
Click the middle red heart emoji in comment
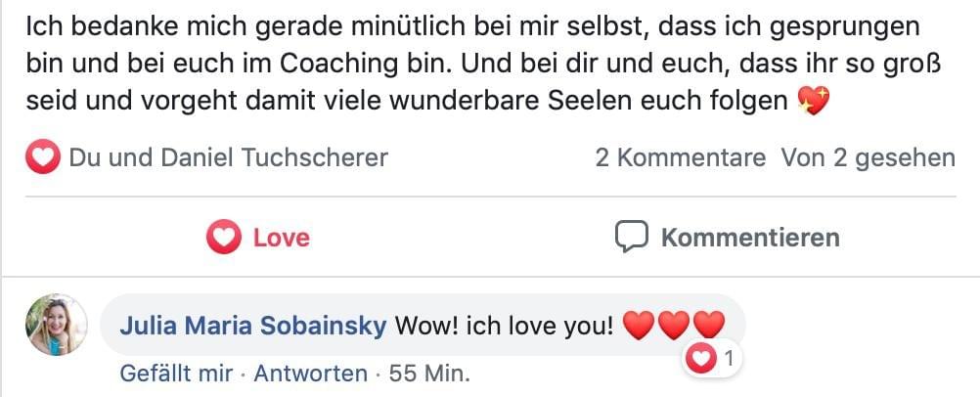[674, 326]
